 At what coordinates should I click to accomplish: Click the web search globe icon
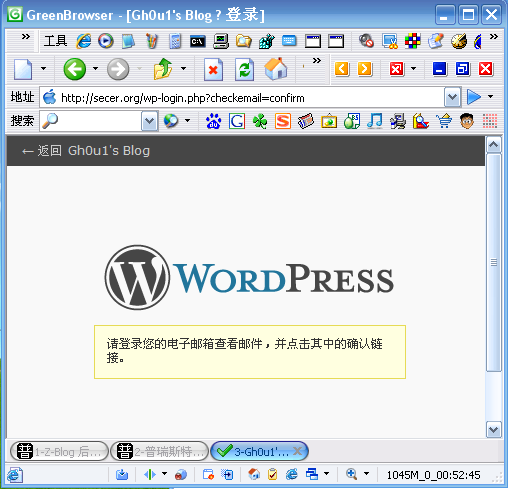click(x=171, y=121)
